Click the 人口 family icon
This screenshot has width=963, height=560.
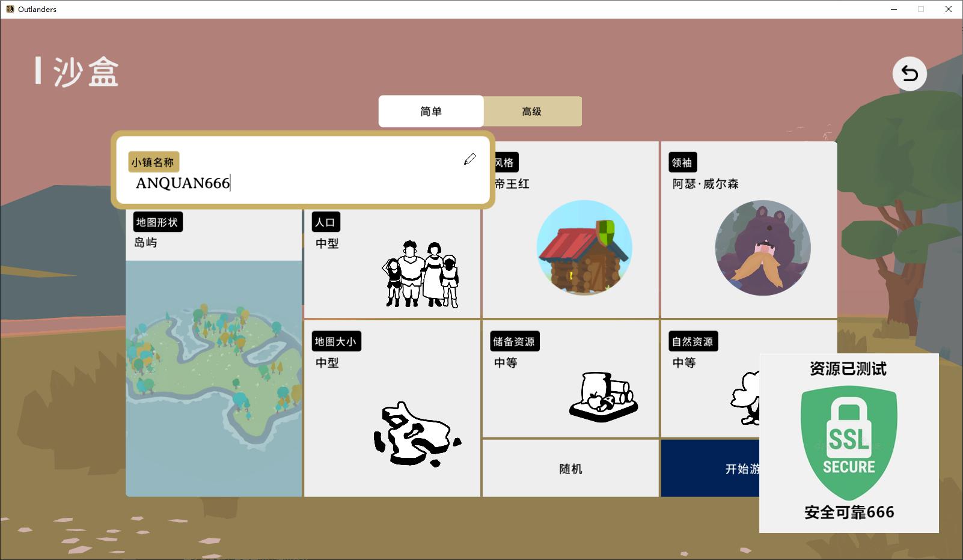point(421,274)
